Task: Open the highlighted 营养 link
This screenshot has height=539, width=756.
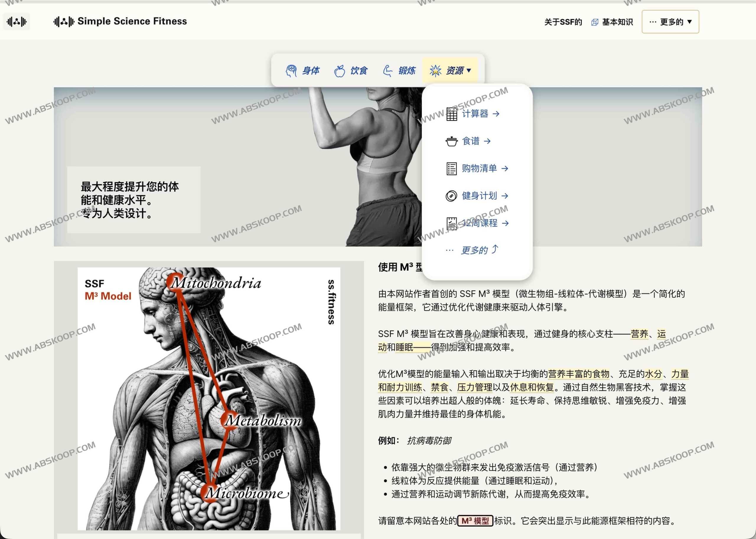Action: coord(640,334)
